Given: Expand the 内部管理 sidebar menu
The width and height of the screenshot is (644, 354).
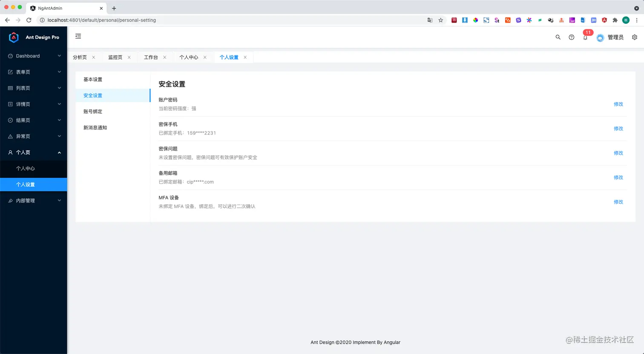Looking at the screenshot, I should [x=34, y=201].
